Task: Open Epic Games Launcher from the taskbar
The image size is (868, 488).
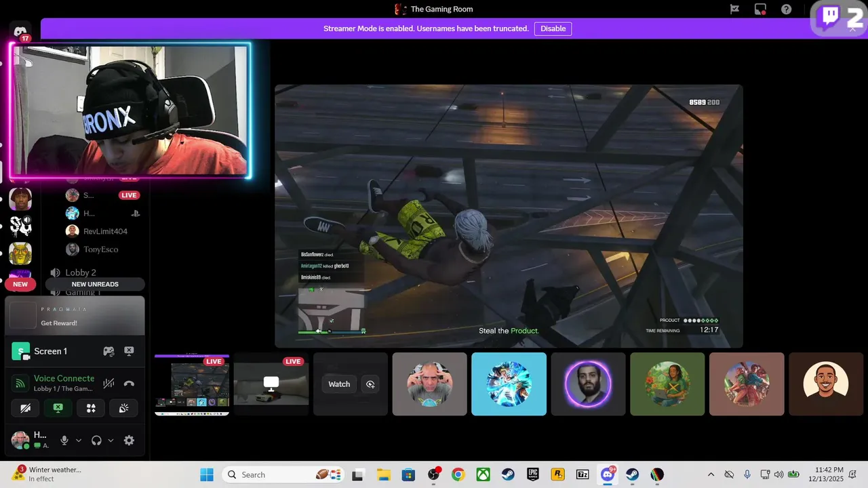Action: 533,474
